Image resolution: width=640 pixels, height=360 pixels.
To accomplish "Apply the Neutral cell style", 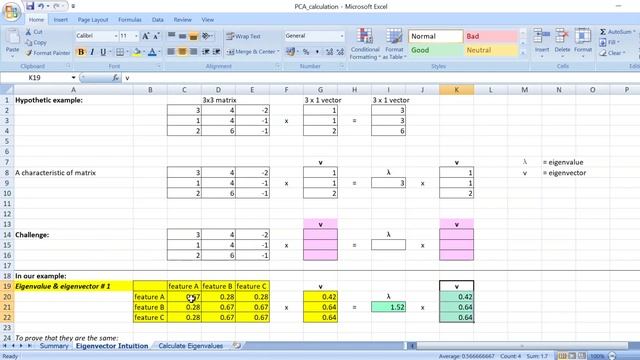I will click(491, 50).
